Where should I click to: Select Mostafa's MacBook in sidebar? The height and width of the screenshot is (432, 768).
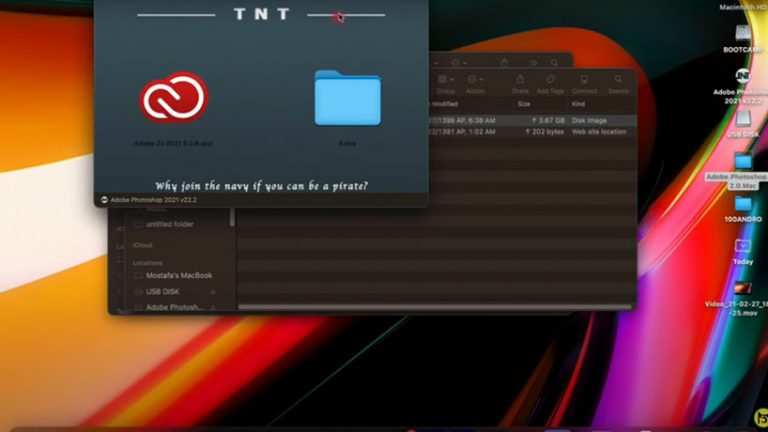(179, 275)
